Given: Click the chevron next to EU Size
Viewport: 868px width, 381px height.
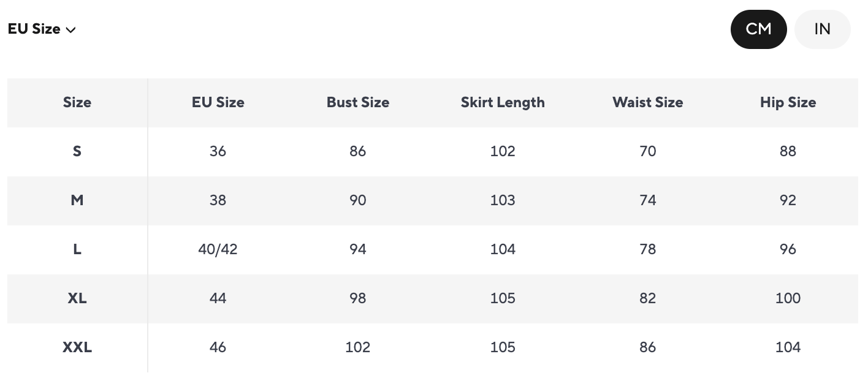Looking at the screenshot, I should point(70,30).
